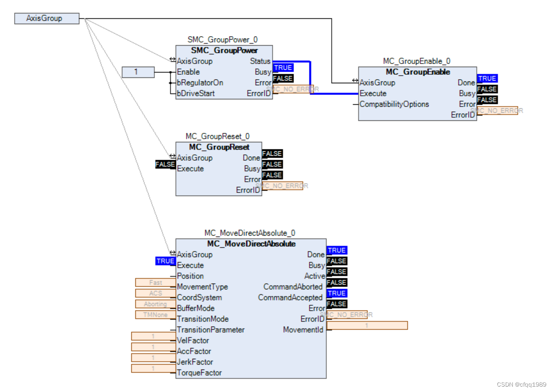
Task: Select the MC_GroupReset function block
Action: (x=218, y=147)
